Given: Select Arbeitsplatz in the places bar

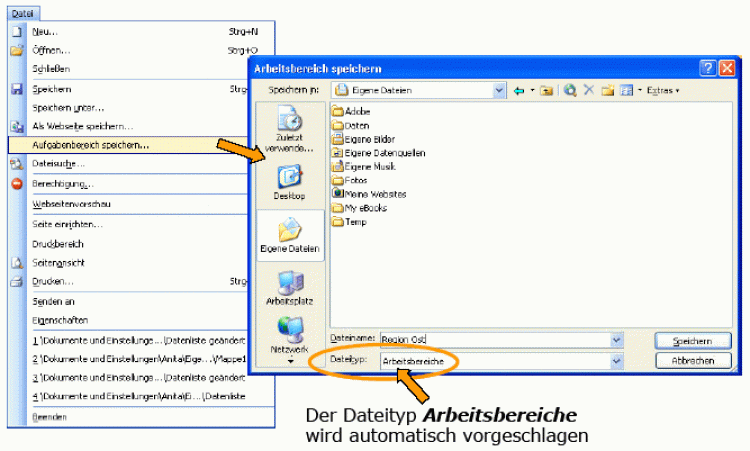Looking at the screenshot, I should [290, 288].
